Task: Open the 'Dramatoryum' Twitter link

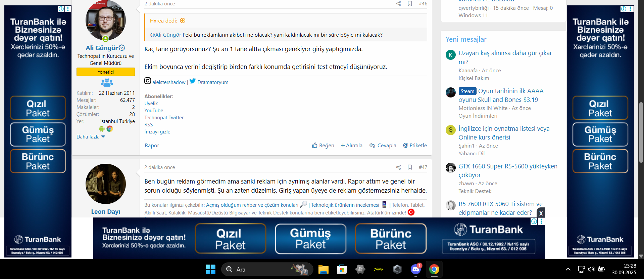Action: pyautogui.click(x=213, y=82)
